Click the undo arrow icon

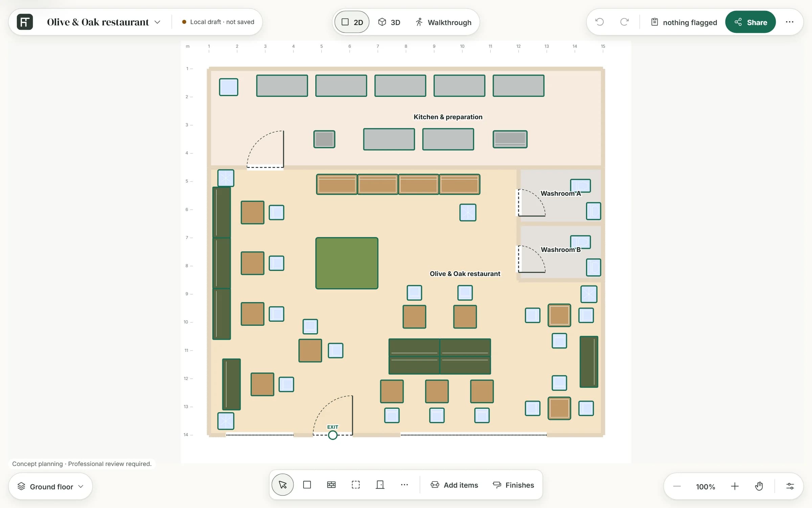point(600,22)
